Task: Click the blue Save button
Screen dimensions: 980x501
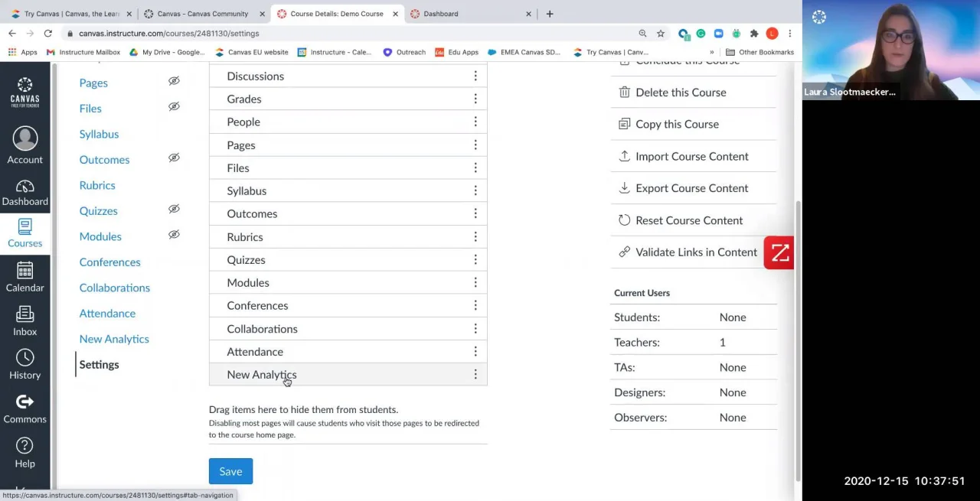Action: click(230, 471)
